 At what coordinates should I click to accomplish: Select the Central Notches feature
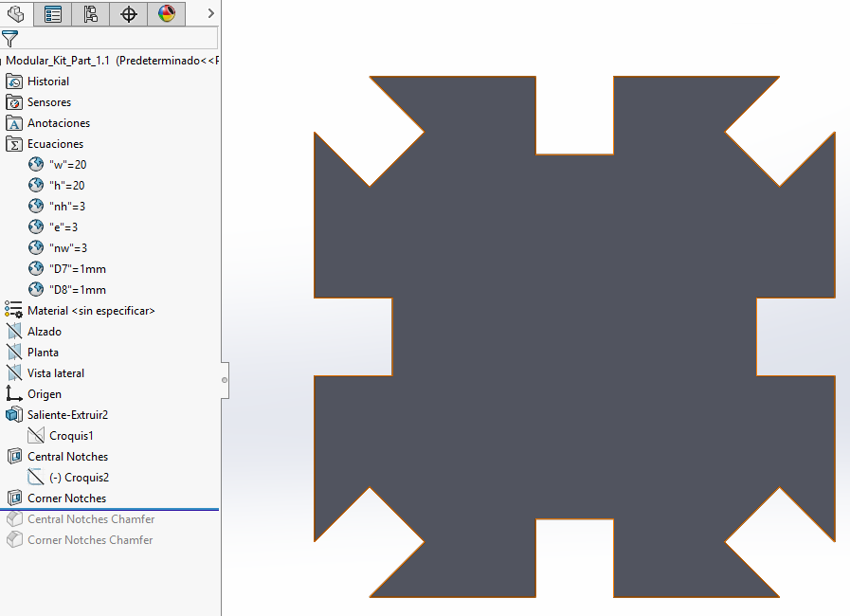(68, 457)
